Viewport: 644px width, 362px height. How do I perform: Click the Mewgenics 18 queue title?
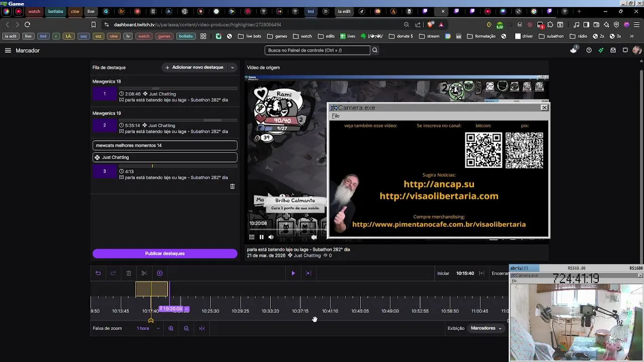[107, 81]
